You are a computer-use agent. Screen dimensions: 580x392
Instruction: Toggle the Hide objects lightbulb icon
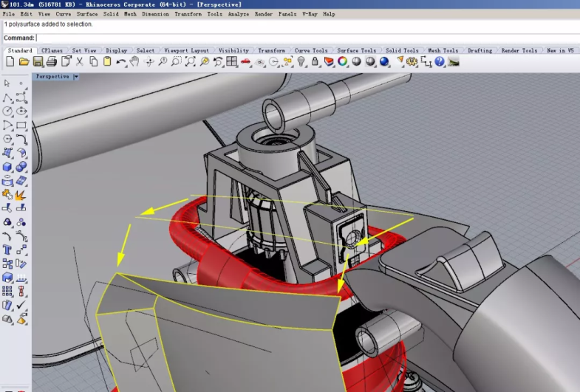pyautogui.click(x=301, y=61)
